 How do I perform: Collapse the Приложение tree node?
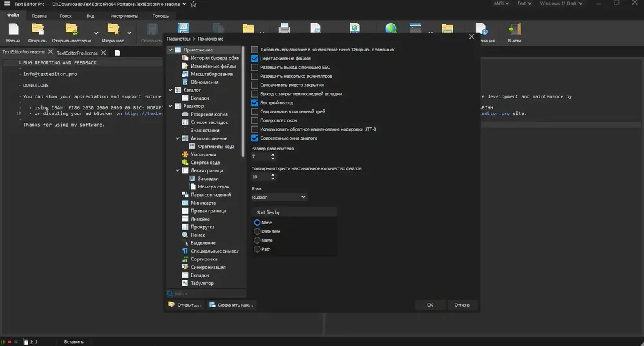tap(171, 50)
